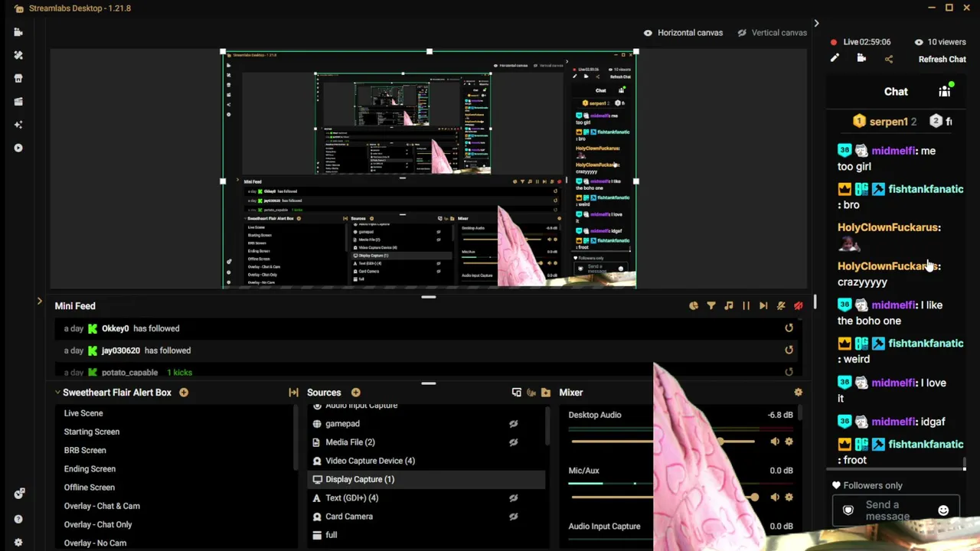Viewport: 980px width, 551px height.
Task: Switch to Vertical canvas
Action: point(772,33)
